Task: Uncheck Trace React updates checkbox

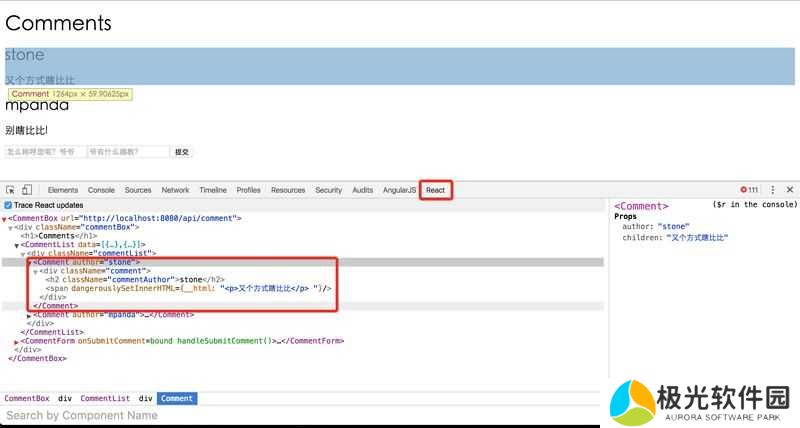Action: pos(8,205)
